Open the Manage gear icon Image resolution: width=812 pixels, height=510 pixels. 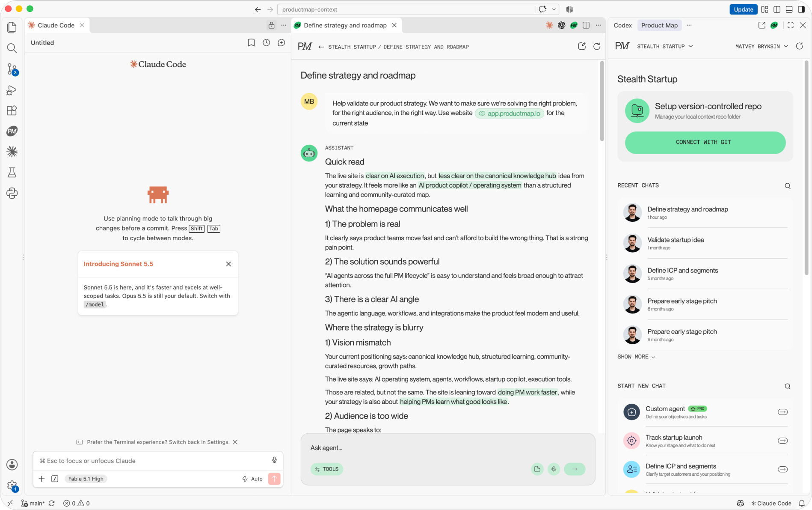point(12,486)
